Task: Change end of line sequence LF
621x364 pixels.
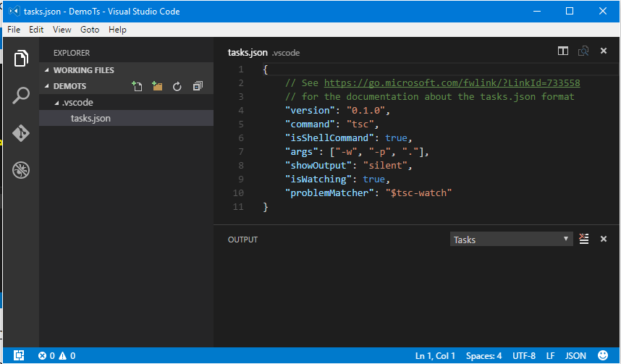Action: pyautogui.click(x=551, y=356)
